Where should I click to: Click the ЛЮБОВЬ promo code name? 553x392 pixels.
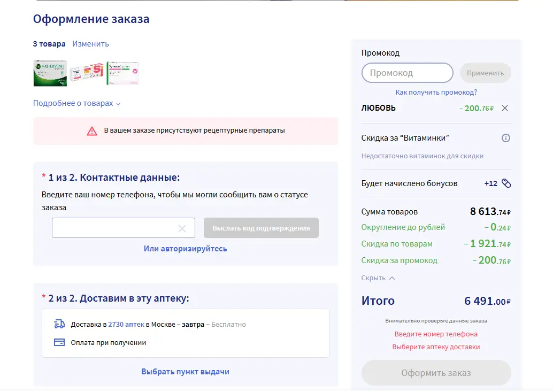pyautogui.click(x=379, y=108)
